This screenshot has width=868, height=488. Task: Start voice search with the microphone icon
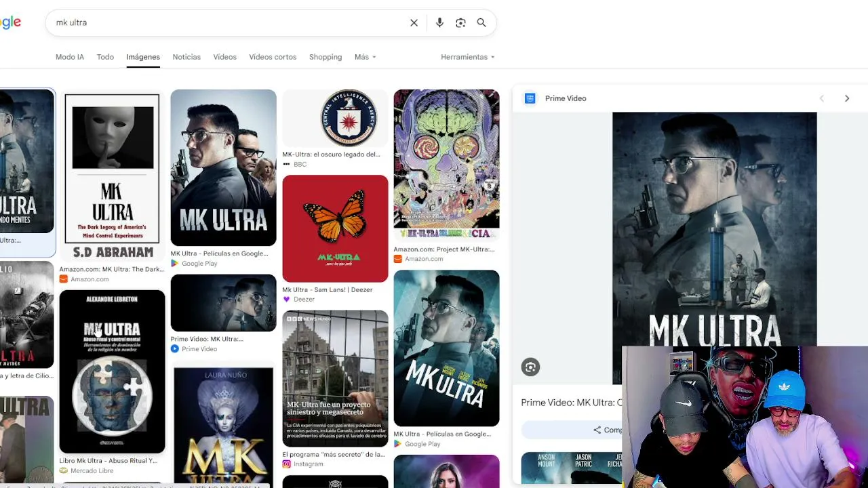(x=439, y=23)
